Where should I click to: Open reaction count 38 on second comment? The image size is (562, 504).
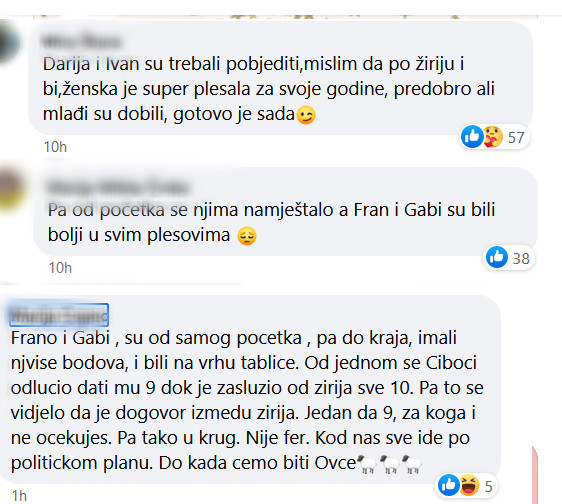pos(521,258)
